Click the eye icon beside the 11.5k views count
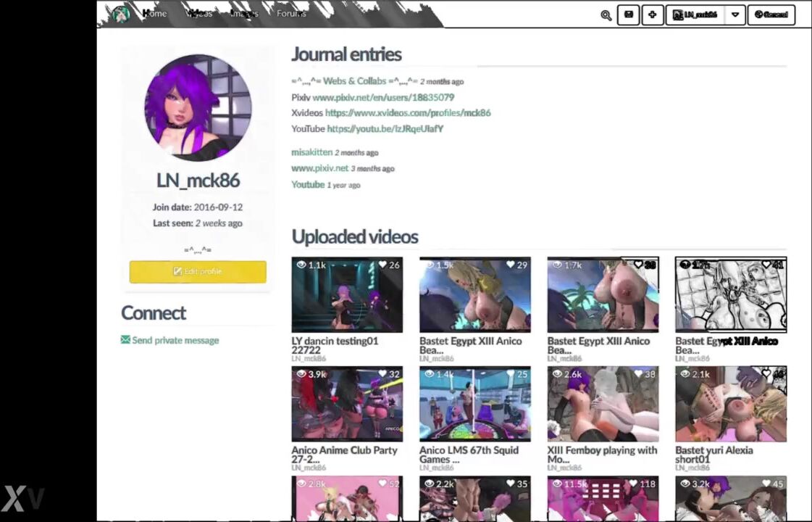The height and width of the screenshot is (522, 812). 557,484
